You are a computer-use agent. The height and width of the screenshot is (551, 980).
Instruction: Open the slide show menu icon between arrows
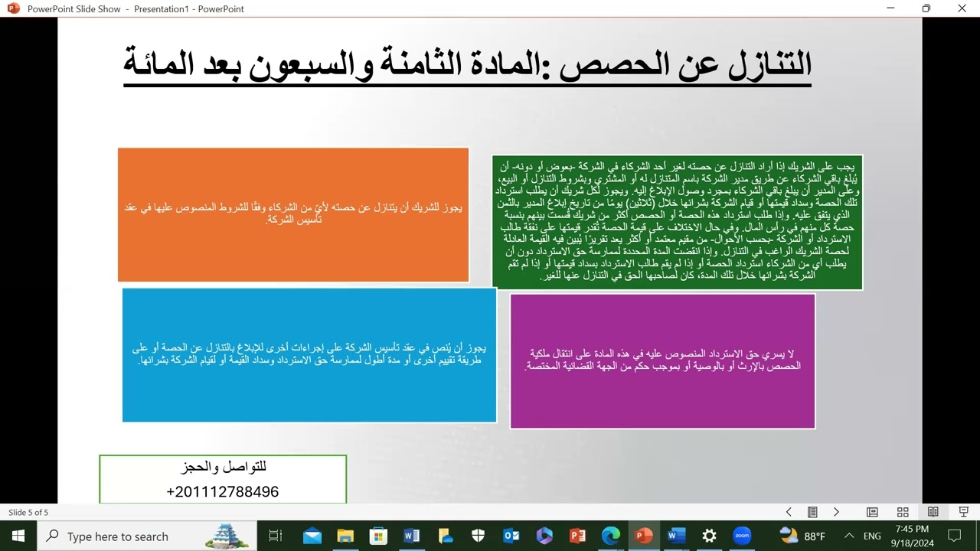coord(812,512)
